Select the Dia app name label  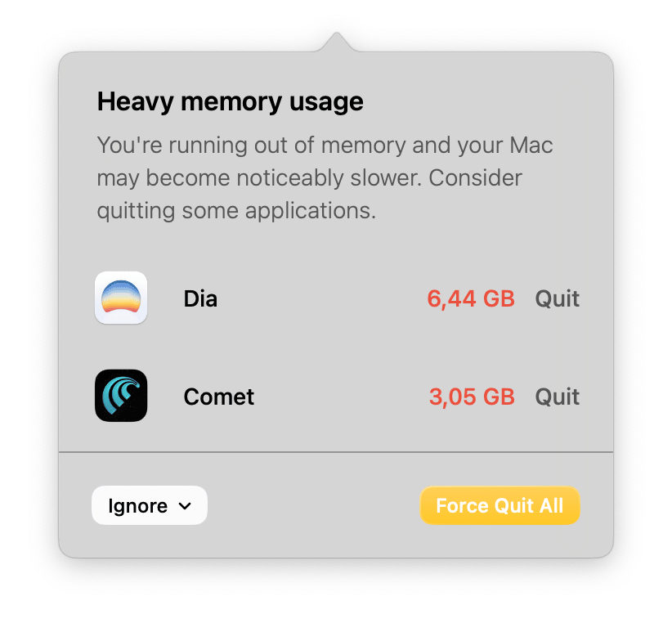click(200, 298)
